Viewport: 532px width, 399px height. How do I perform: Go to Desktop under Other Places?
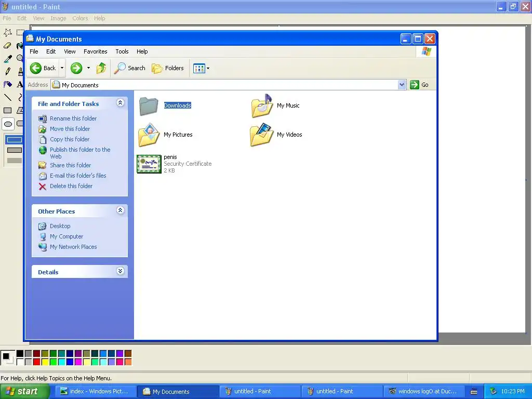pos(60,226)
